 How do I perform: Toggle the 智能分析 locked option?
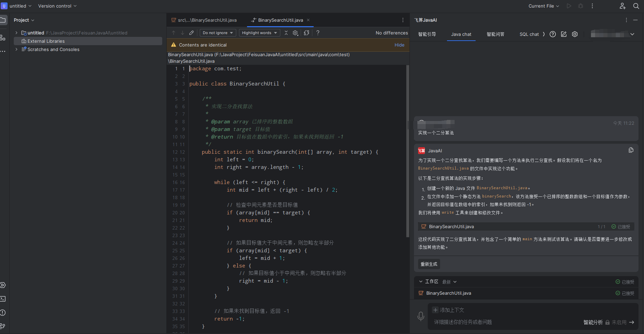(605, 322)
